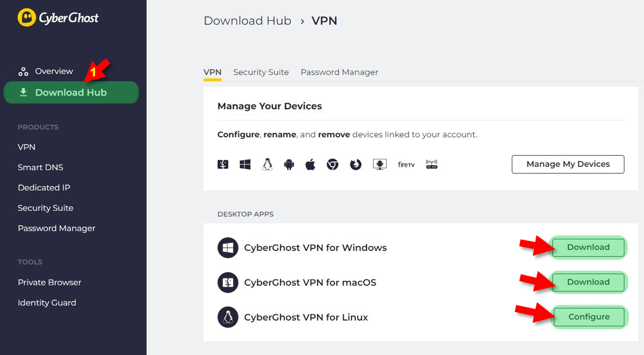Viewport: 644px width, 355px height.
Task: Select the router device icon
Action: [431, 164]
